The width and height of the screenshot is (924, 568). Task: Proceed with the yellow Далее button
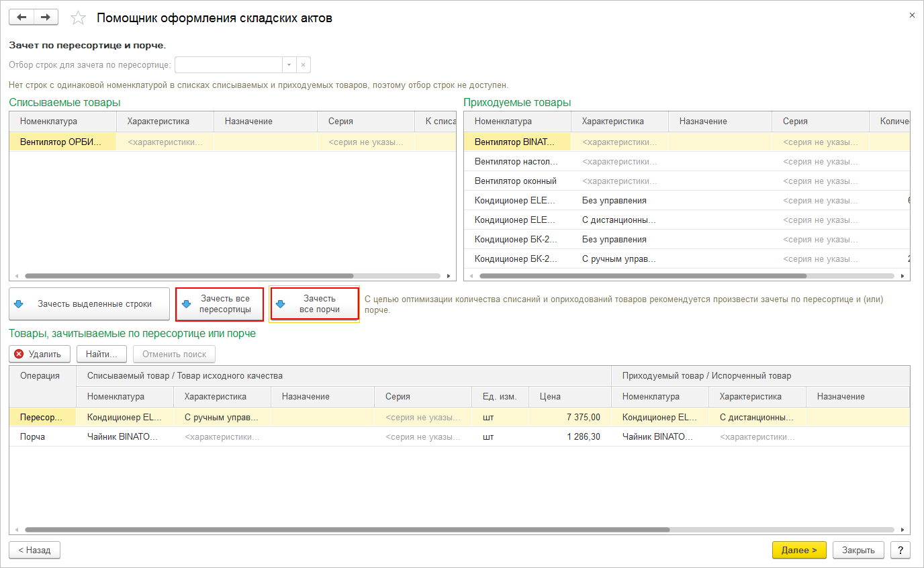[799, 550]
